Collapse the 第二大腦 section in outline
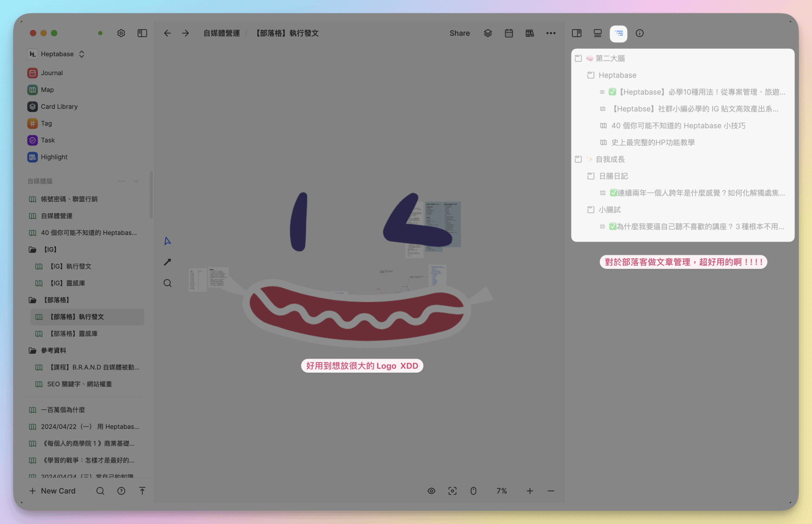812x524 pixels. [x=578, y=58]
